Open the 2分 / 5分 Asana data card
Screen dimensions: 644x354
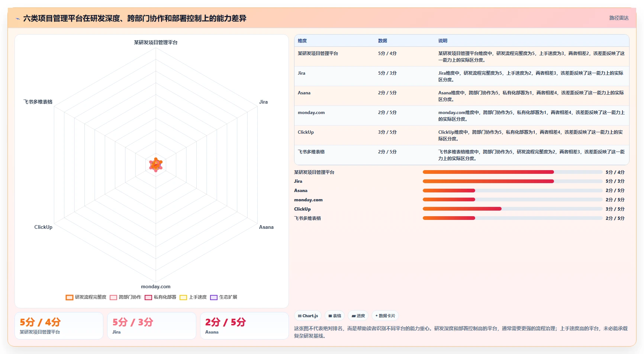(x=244, y=326)
